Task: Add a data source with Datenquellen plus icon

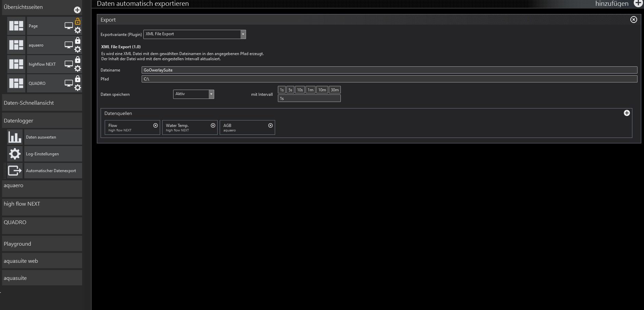Action: click(x=627, y=113)
